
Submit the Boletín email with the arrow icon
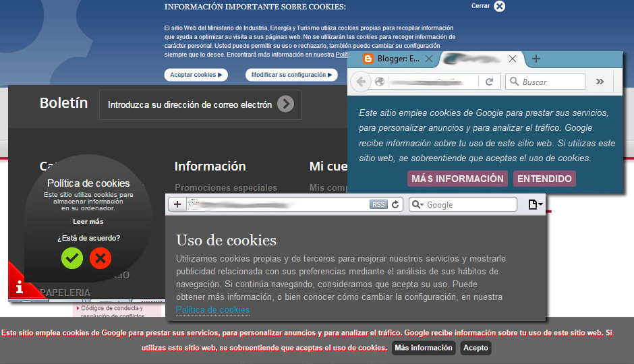[285, 104]
